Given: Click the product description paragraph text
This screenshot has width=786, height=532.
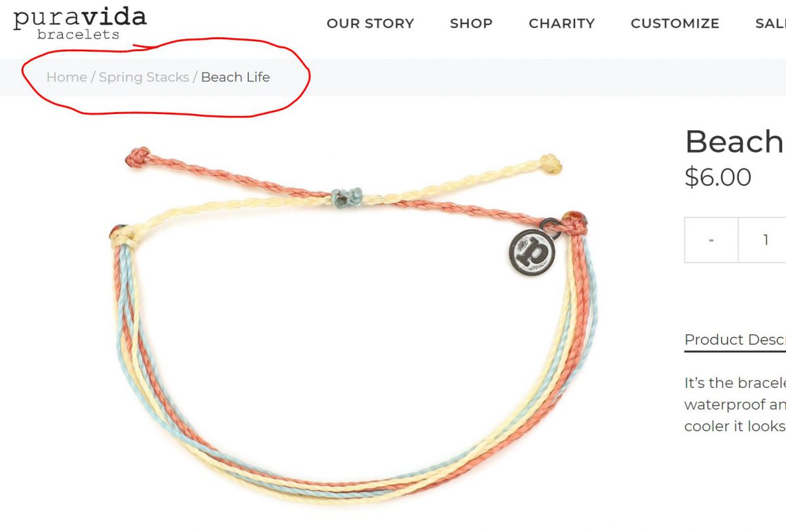Looking at the screenshot, I should coord(735,404).
